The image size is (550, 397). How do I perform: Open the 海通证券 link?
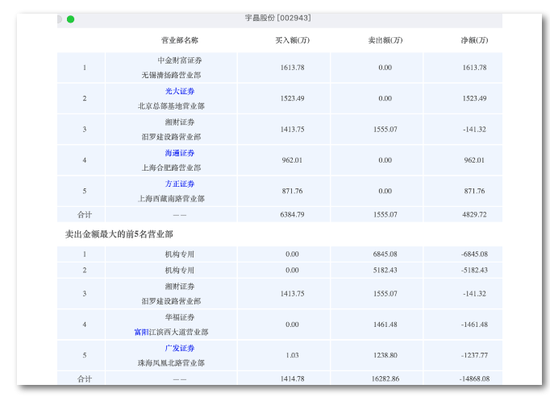coord(180,153)
